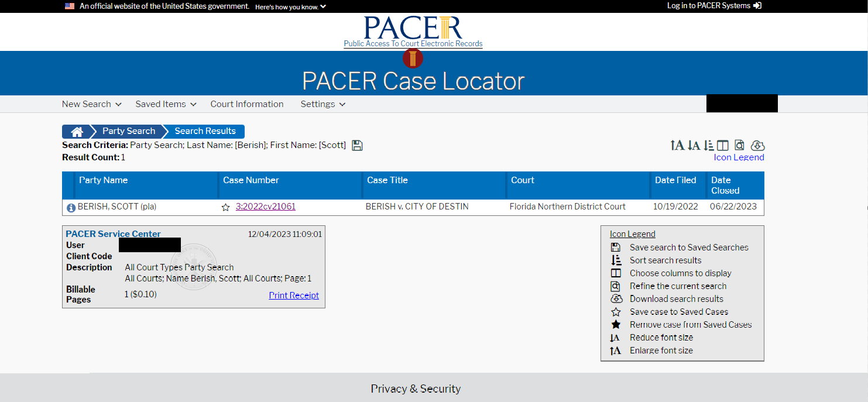The width and height of the screenshot is (868, 402).
Task: Download search results via cloud icon
Action: tap(757, 146)
